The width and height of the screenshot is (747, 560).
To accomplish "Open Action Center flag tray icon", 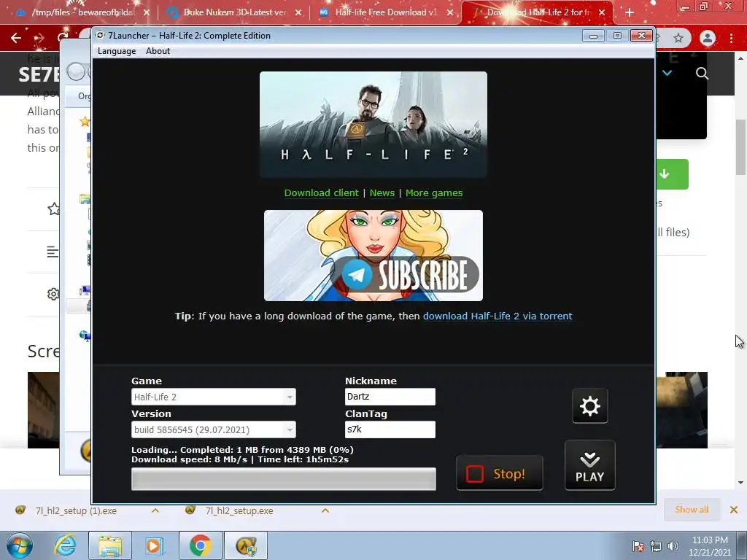I will 638,546.
